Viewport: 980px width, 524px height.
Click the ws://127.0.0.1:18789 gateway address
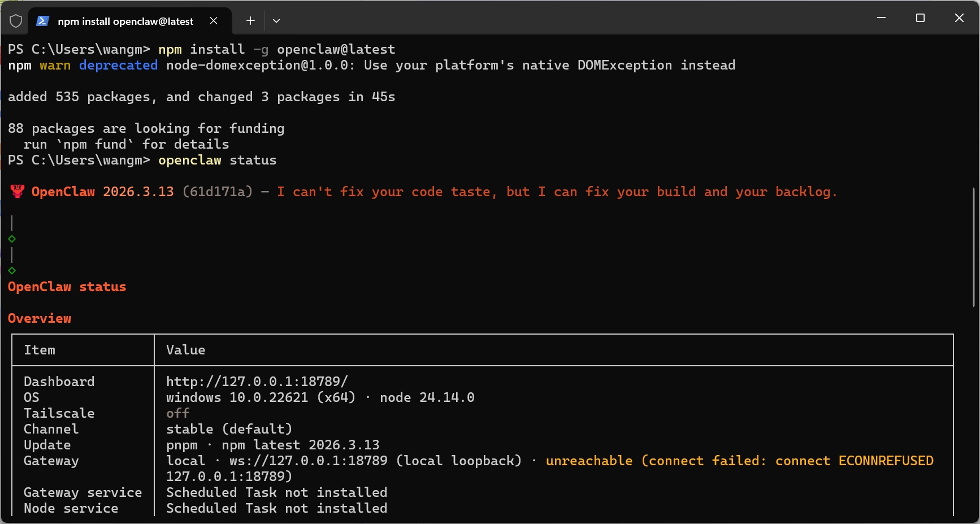308,461
